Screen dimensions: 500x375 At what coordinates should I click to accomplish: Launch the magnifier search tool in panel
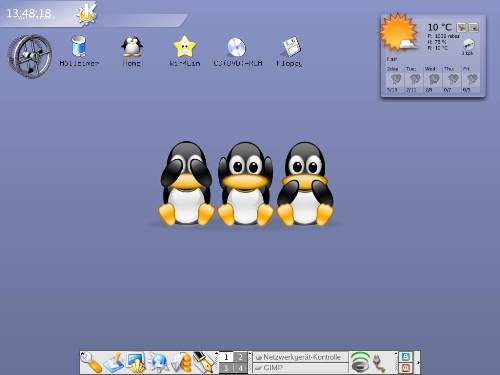[x=91, y=363]
